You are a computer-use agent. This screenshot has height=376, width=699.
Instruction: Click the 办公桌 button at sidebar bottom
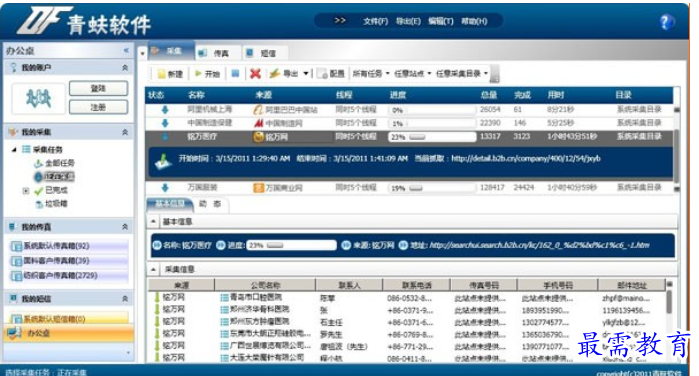(x=69, y=333)
